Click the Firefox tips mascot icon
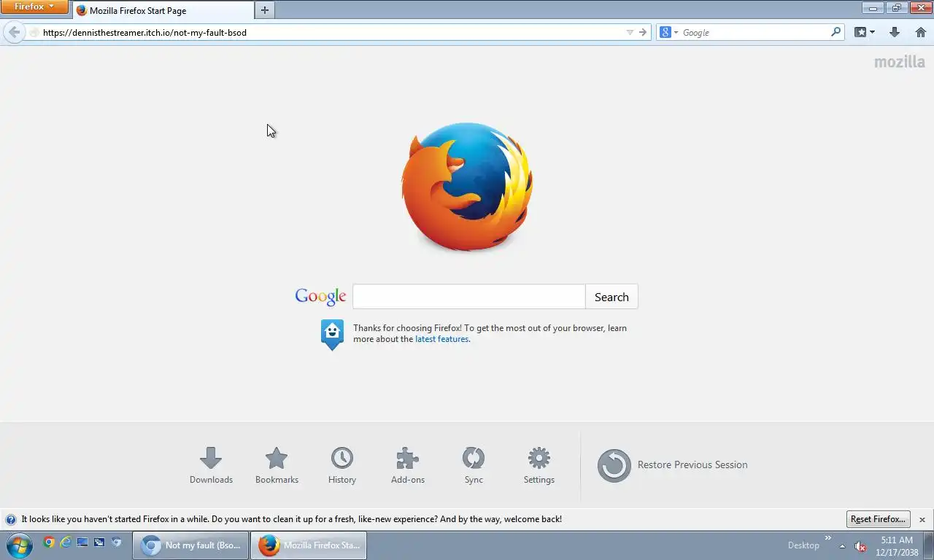Image resolution: width=934 pixels, height=560 pixels. click(x=332, y=335)
